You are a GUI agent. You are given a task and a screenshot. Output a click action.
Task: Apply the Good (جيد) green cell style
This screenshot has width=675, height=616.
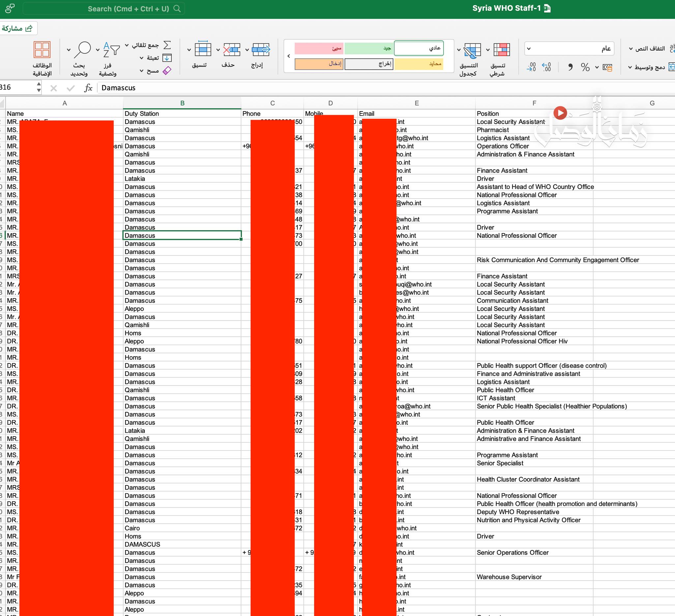click(368, 48)
